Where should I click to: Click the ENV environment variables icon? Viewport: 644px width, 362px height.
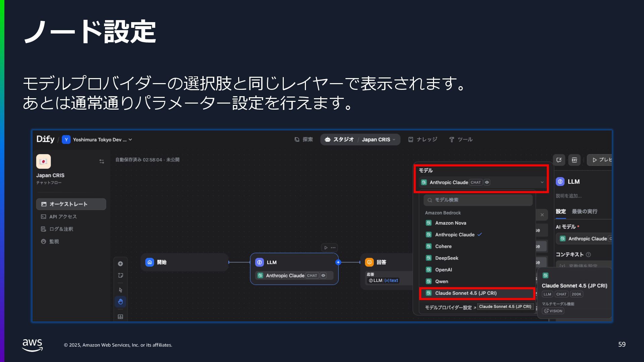[574, 160]
